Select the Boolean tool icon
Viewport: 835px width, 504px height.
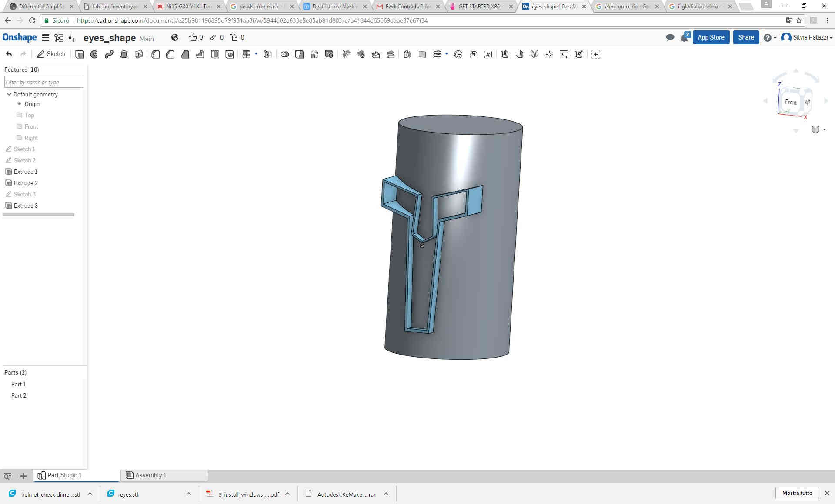[x=285, y=54]
